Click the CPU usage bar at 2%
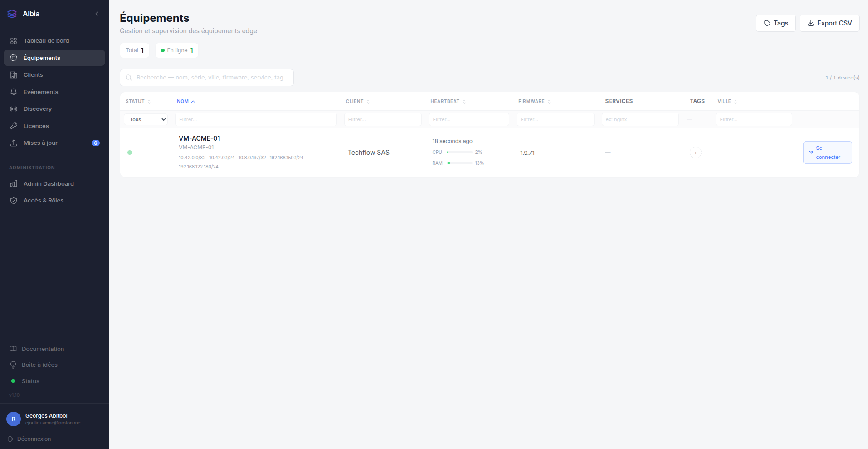The image size is (868, 449). 459,152
